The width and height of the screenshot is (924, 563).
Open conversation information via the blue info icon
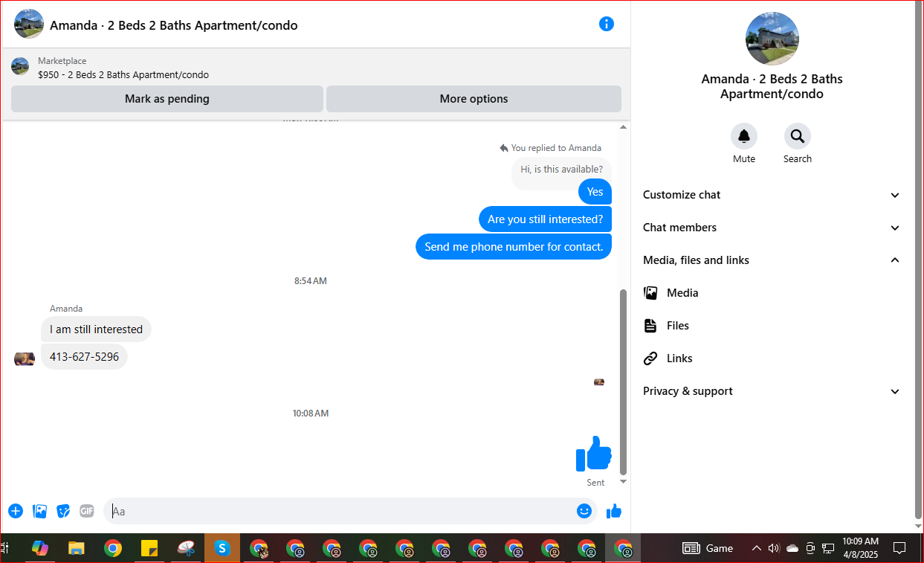coord(607,24)
